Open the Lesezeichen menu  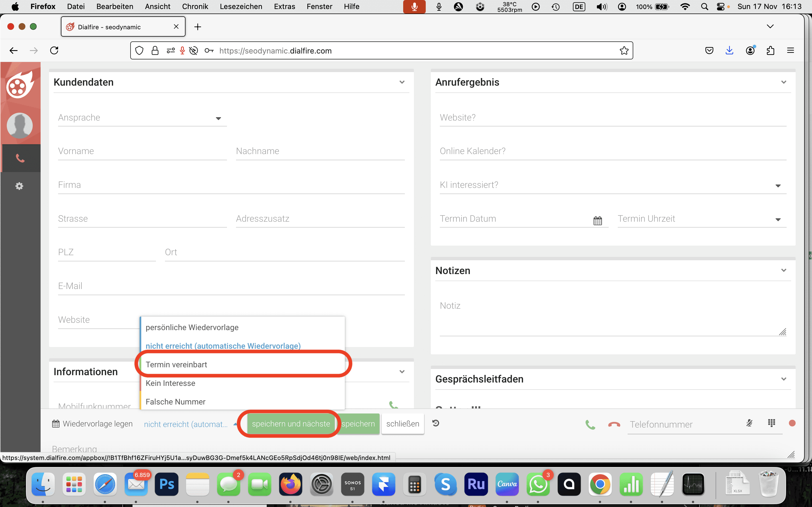[x=241, y=6]
